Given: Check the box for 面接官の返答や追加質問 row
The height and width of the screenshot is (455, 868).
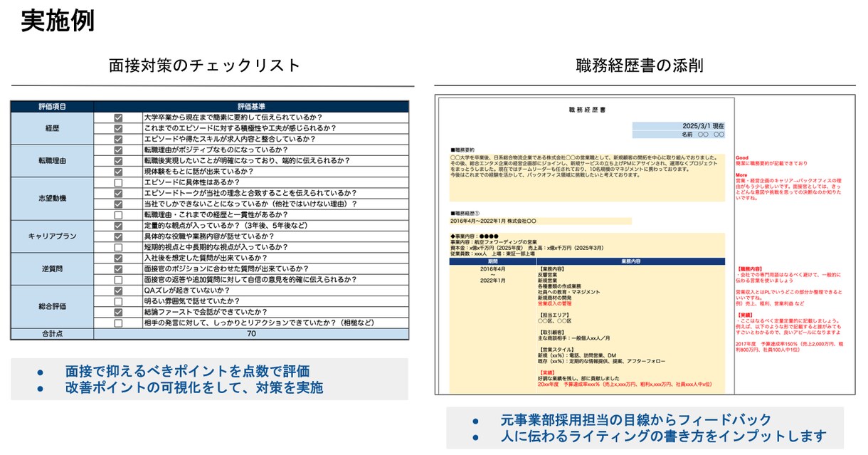Looking at the screenshot, I should click(x=118, y=280).
